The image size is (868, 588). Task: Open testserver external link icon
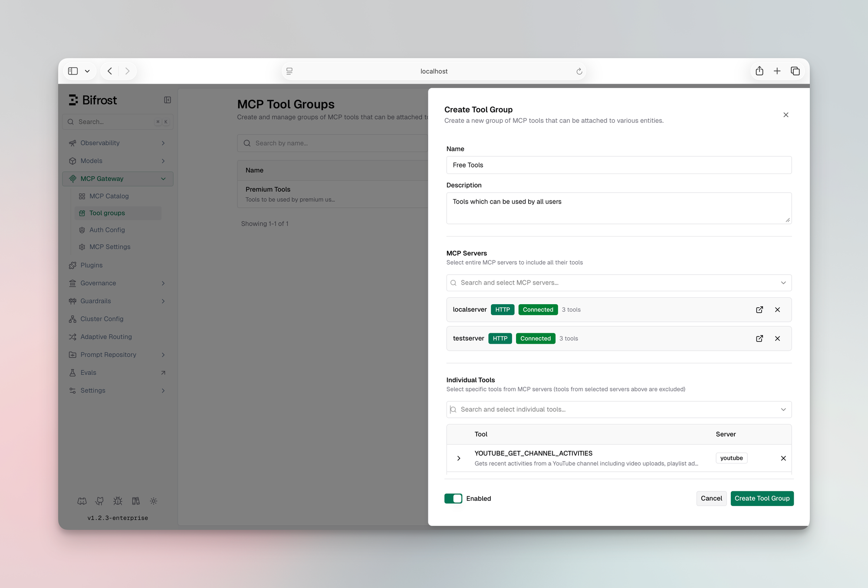pos(759,338)
